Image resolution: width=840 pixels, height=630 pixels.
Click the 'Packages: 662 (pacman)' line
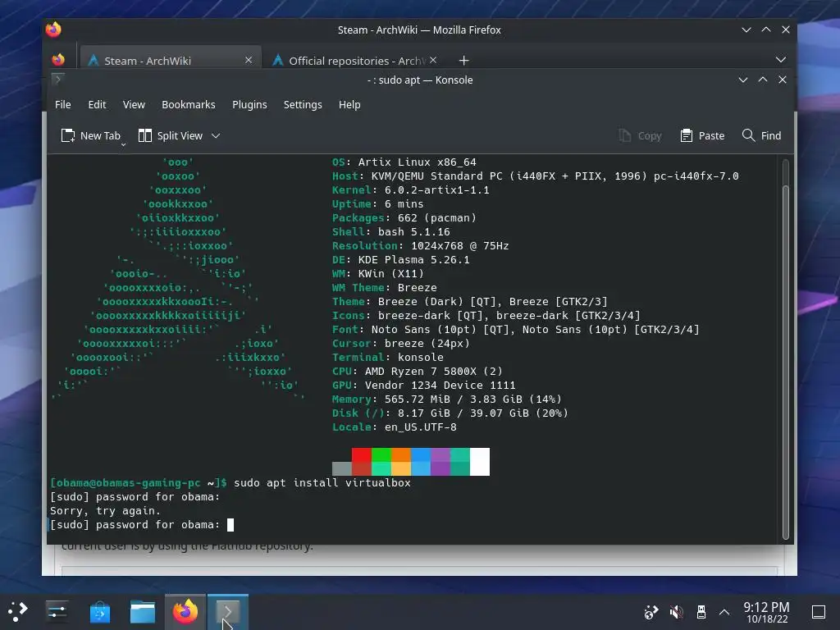point(404,218)
